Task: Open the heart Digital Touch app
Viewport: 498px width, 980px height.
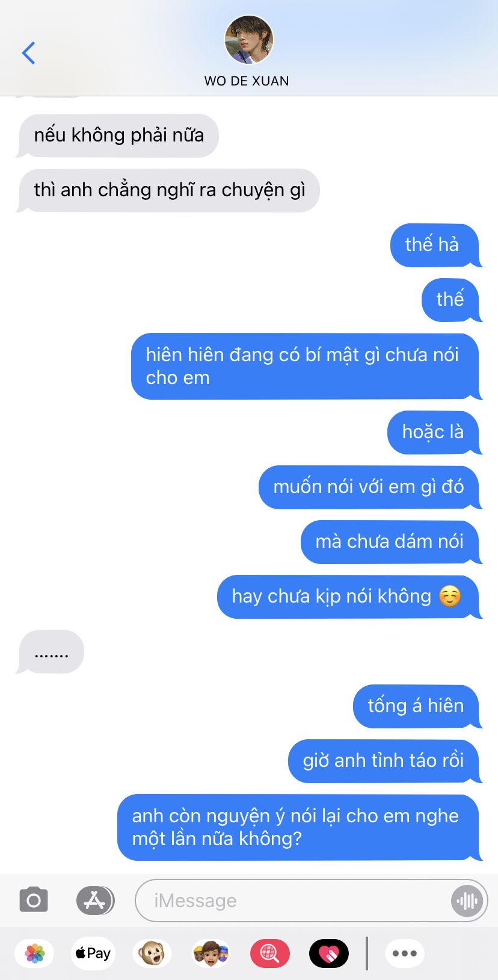Action: (x=328, y=954)
